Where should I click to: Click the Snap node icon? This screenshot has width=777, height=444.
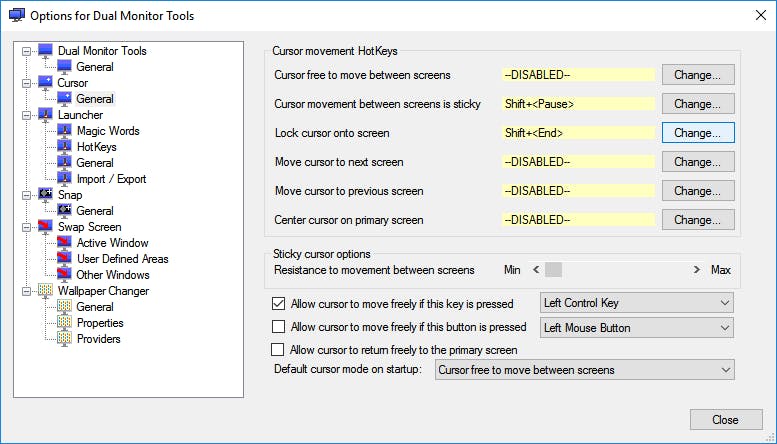pos(45,194)
